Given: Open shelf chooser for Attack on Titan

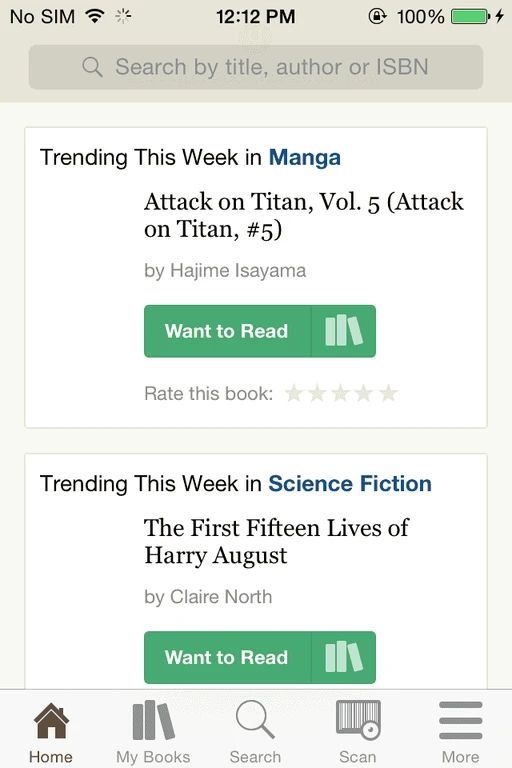Looking at the screenshot, I should pos(343,331).
